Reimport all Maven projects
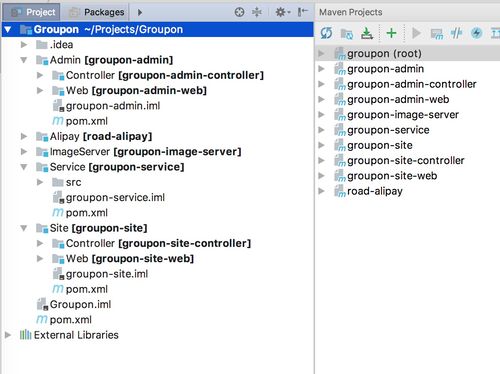500x374 pixels. [x=326, y=33]
